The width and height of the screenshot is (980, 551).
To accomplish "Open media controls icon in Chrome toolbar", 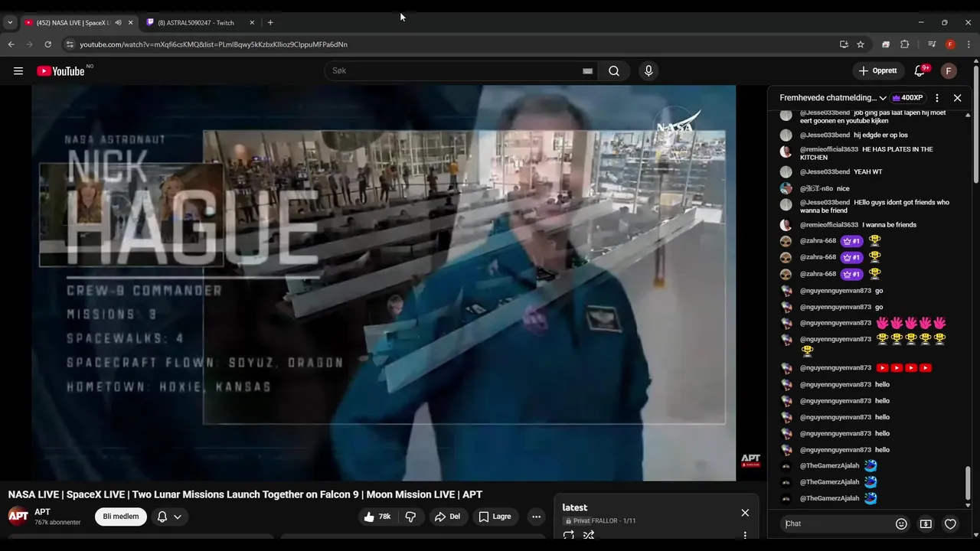I will pyautogui.click(x=932, y=44).
